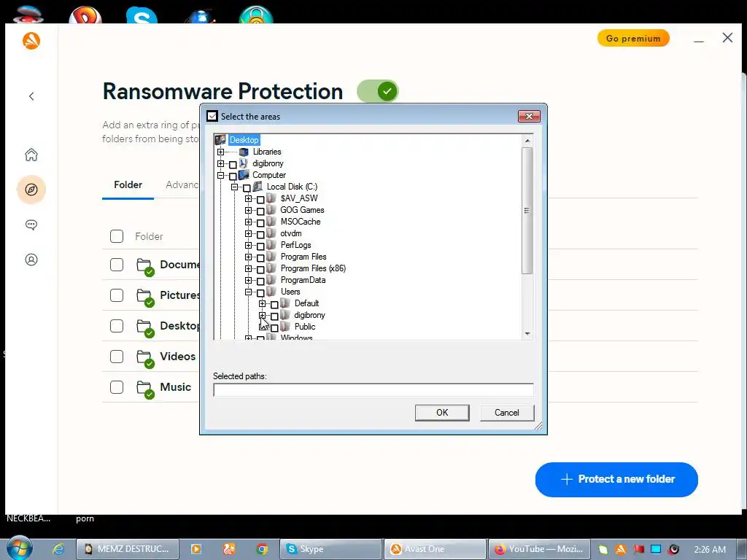Switch to the Advanced tab

[182, 184]
